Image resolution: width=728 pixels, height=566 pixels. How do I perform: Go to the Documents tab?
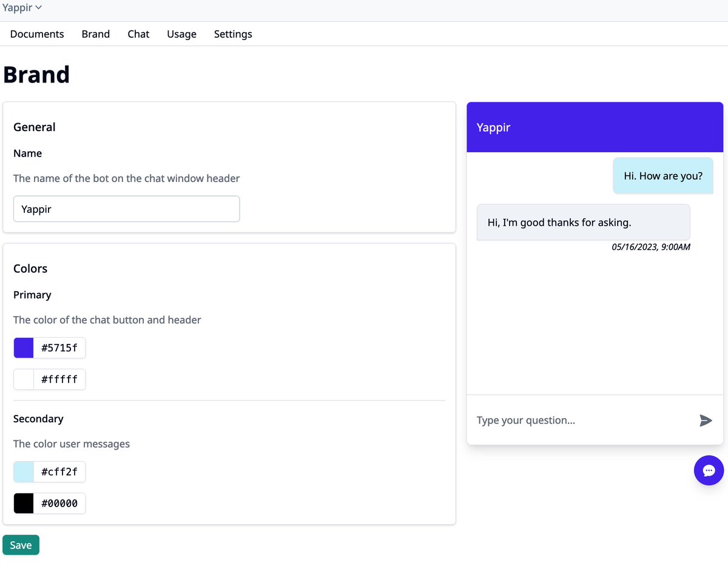[37, 34]
